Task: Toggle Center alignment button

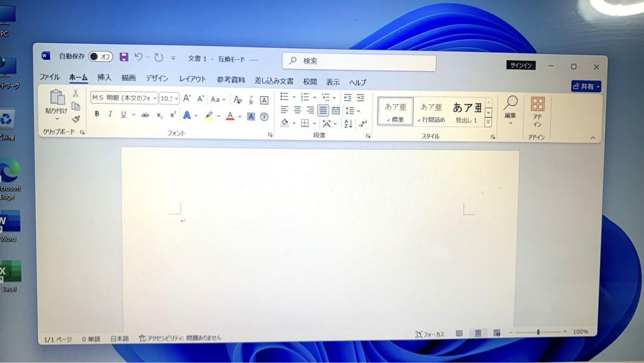Action: 298,110
